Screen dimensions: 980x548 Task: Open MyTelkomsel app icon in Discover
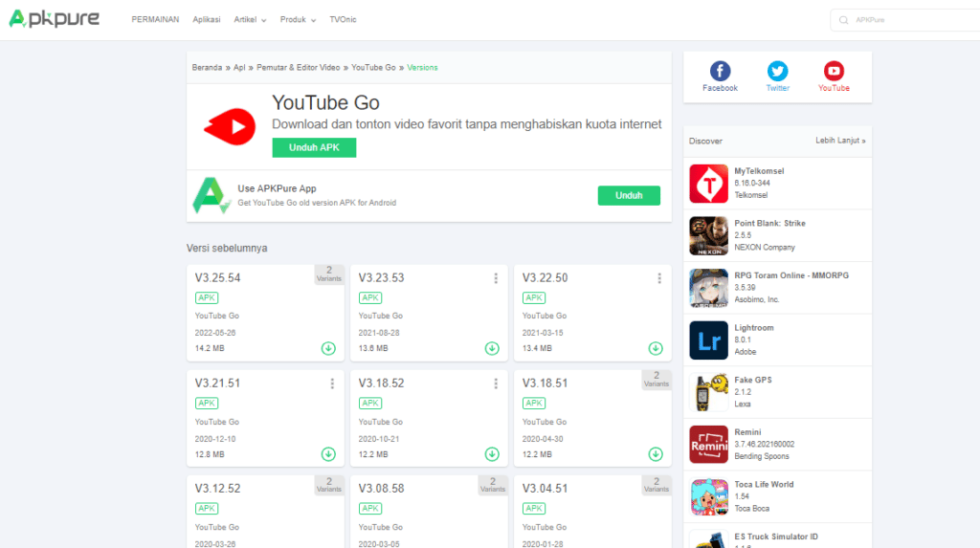click(708, 184)
